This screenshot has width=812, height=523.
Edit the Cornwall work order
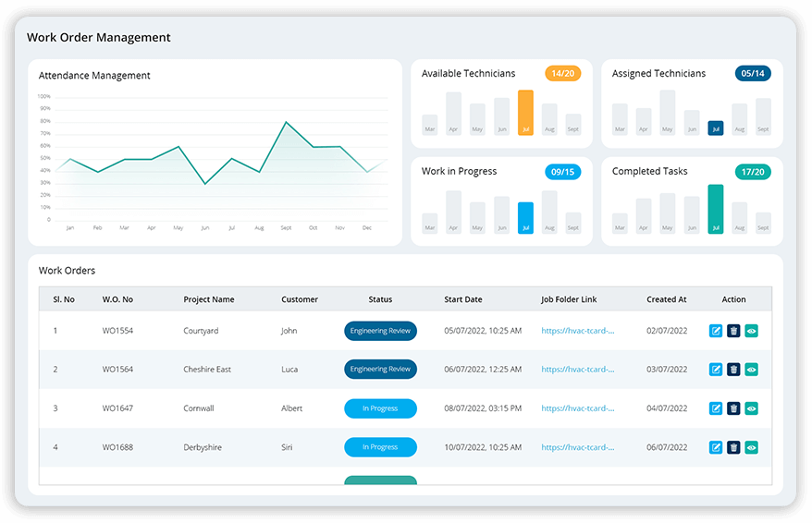pyautogui.click(x=716, y=408)
